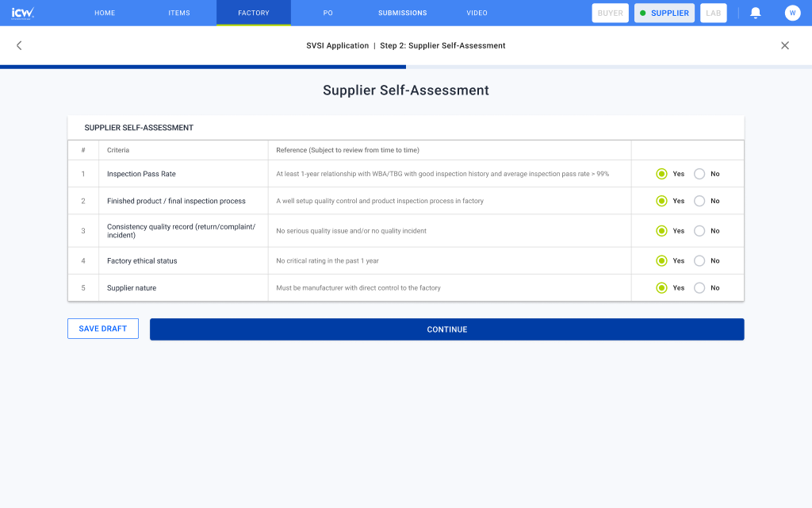
Task: Open the notifications bell
Action: 756,13
